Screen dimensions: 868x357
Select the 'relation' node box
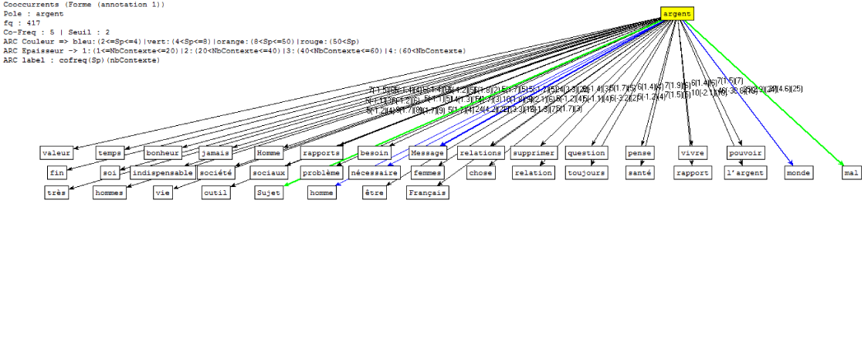pyautogui.click(x=534, y=172)
